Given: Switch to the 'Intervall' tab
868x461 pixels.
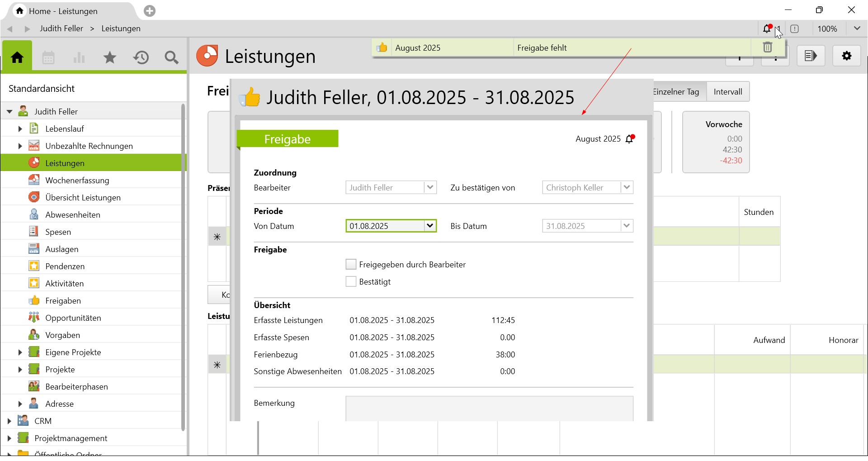Looking at the screenshot, I should (x=727, y=92).
